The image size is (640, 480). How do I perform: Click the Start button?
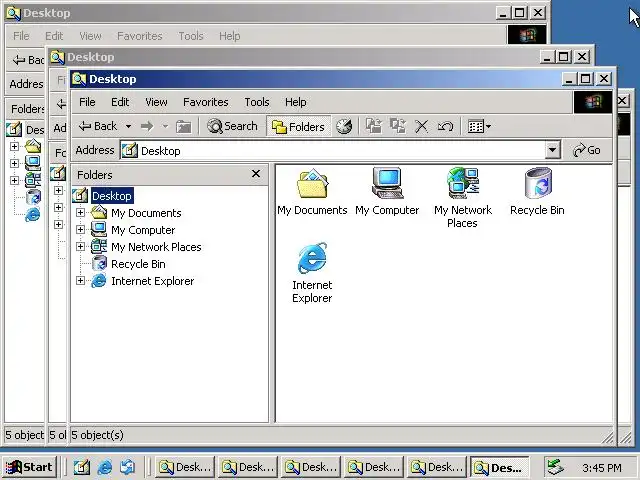(29, 467)
